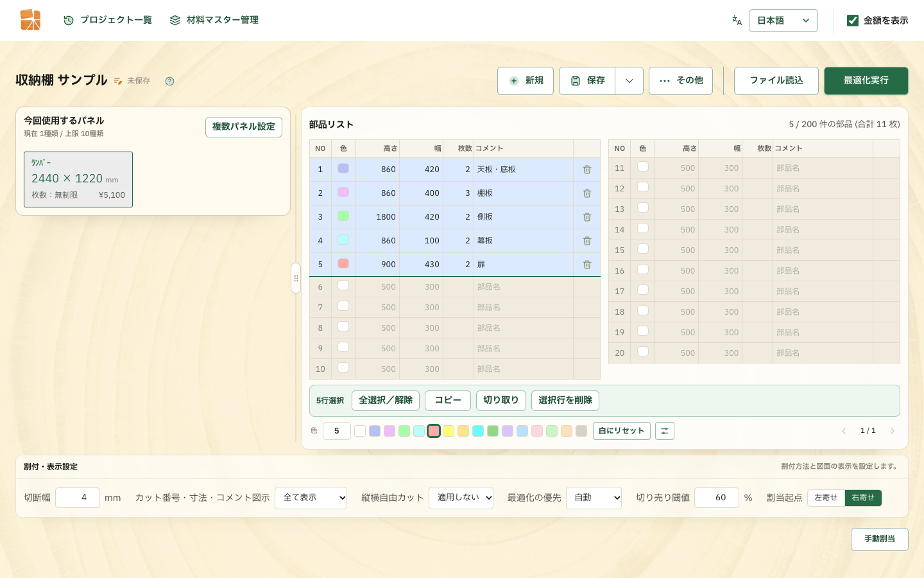Click コピー button

(x=448, y=401)
